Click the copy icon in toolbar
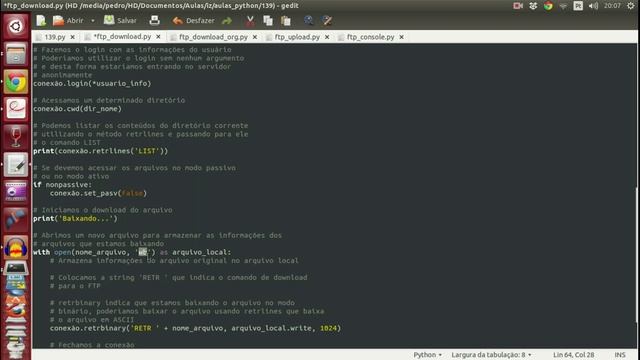 268,20
